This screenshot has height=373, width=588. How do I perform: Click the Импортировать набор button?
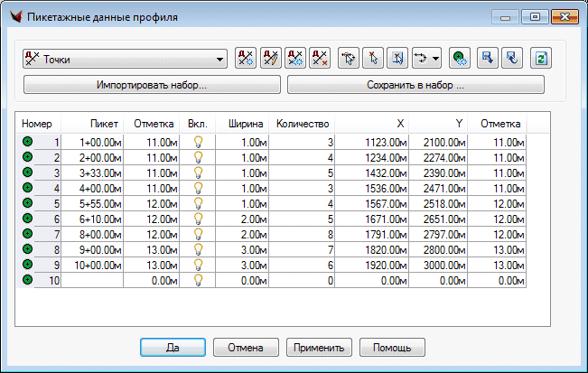click(152, 85)
